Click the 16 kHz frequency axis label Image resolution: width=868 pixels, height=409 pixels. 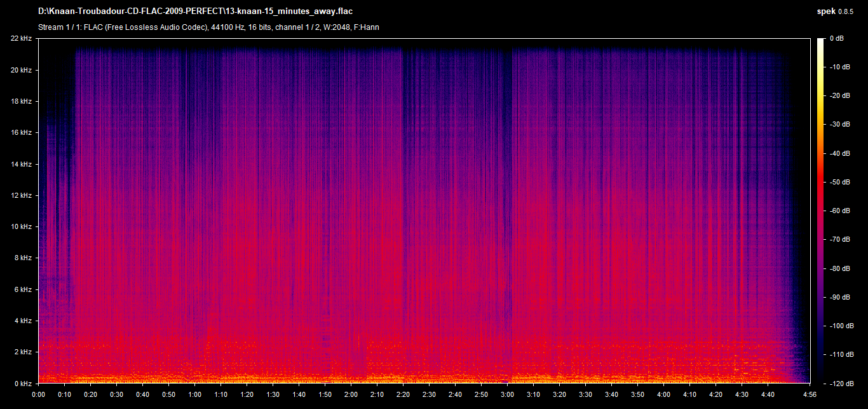tap(21, 133)
